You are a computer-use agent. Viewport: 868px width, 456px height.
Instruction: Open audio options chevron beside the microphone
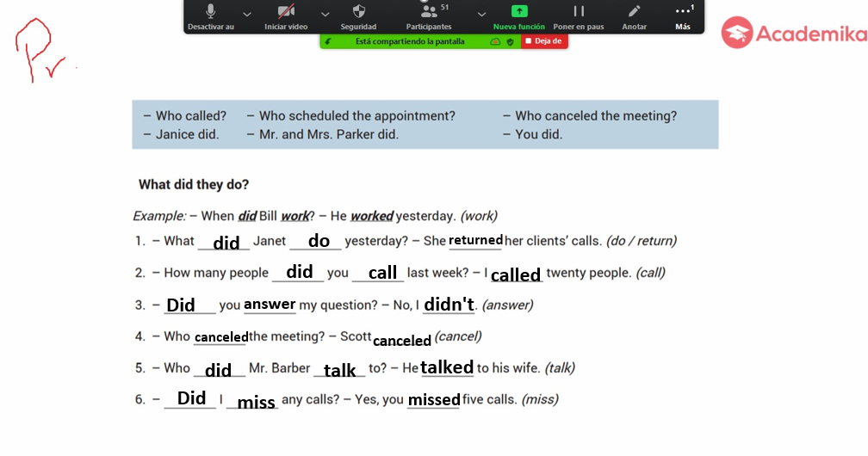coord(247,15)
